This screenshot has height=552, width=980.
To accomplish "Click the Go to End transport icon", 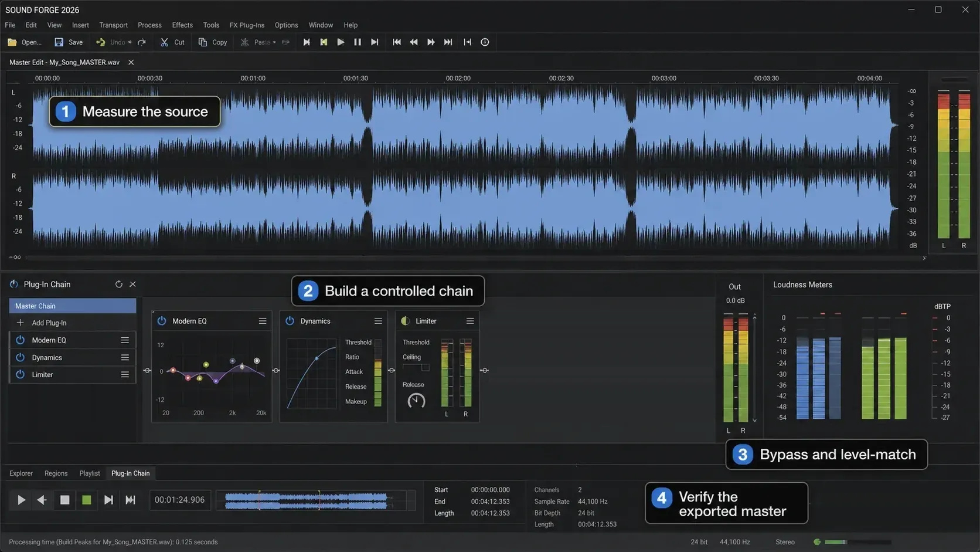I will coord(448,42).
